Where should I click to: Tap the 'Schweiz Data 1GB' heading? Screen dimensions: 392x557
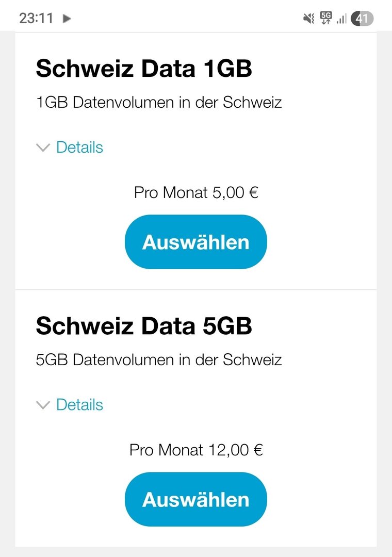[144, 69]
